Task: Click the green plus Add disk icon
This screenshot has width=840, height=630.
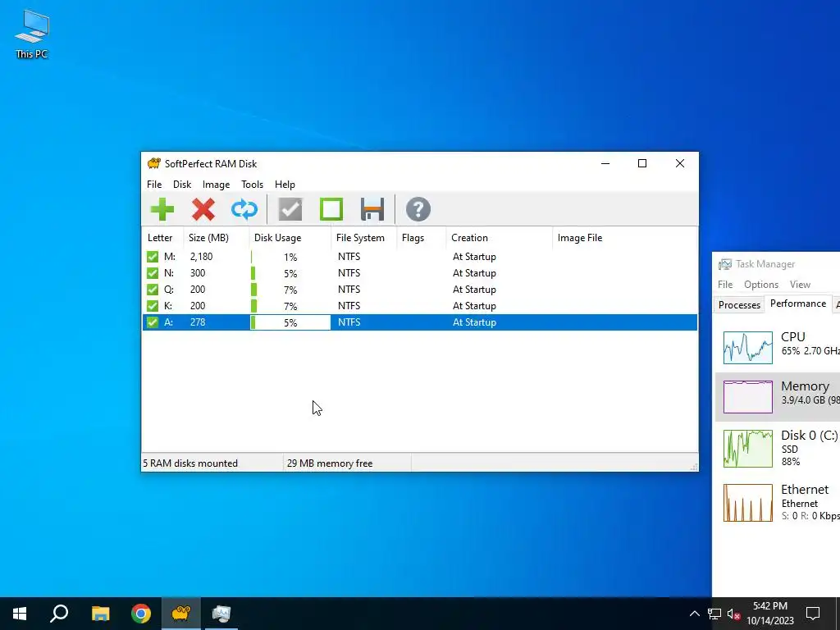Action: coord(162,209)
